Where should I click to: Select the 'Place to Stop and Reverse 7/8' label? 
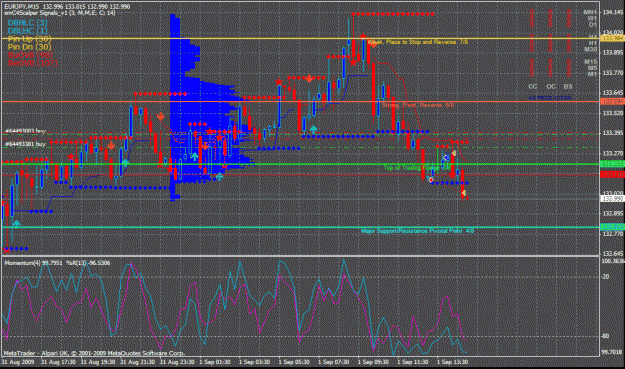click(418, 42)
